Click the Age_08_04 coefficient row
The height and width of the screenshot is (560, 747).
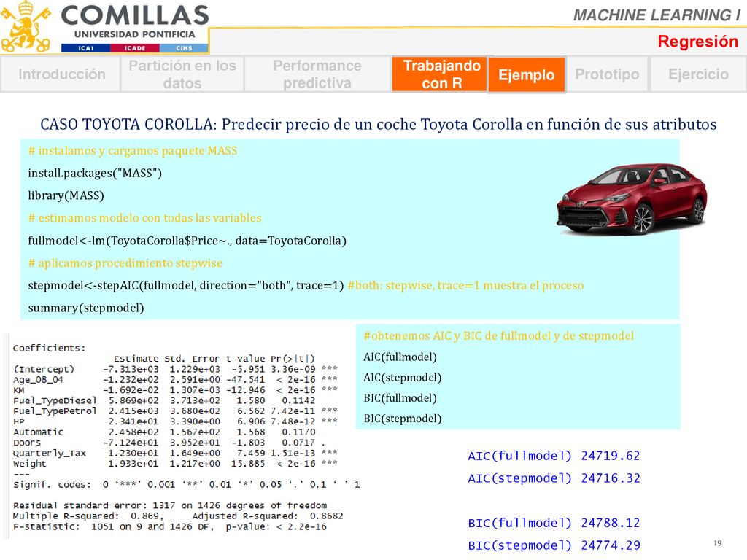click(175, 379)
